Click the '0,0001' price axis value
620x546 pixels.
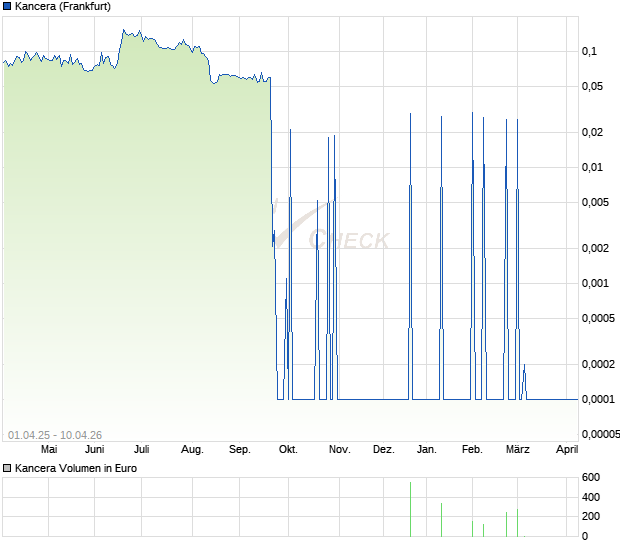click(599, 399)
